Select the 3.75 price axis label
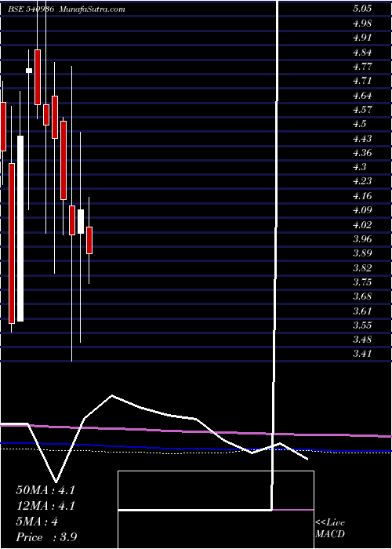Image resolution: width=392 pixels, height=549 pixels. point(362,282)
